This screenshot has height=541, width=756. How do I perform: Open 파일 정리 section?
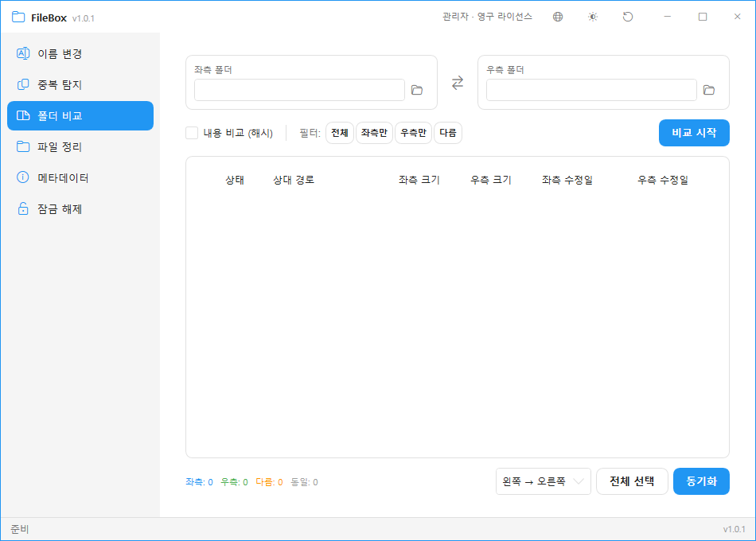click(80, 146)
